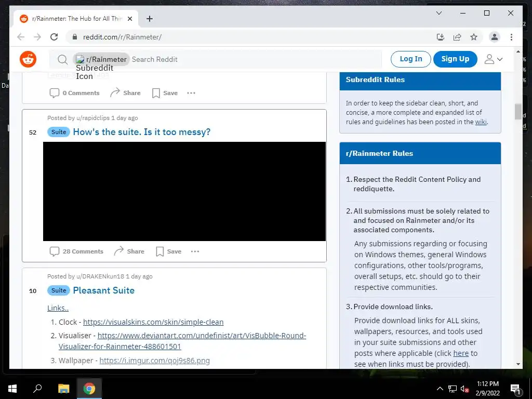Open the i.imgur.com wallpaper link
The image size is (532, 399).
coord(154,361)
